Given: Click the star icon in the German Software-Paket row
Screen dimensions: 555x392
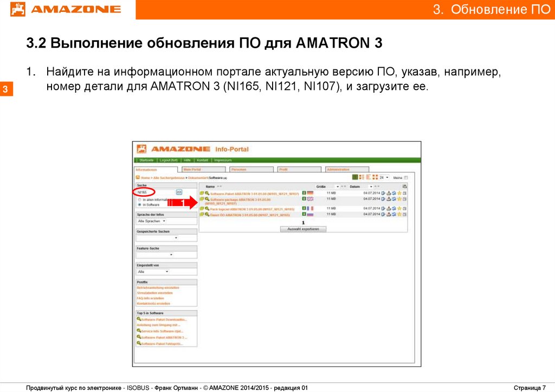Looking at the screenshot, I should (399, 193).
